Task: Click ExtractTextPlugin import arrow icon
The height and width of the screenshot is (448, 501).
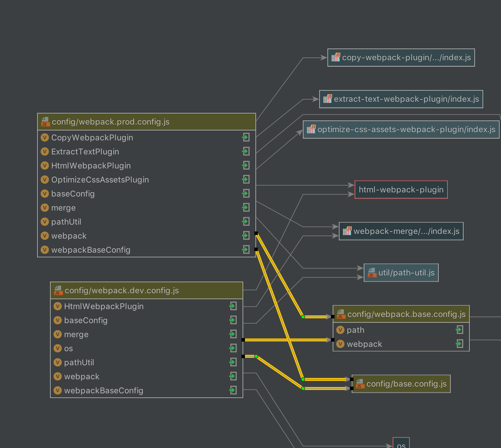Action: coord(246,151)
